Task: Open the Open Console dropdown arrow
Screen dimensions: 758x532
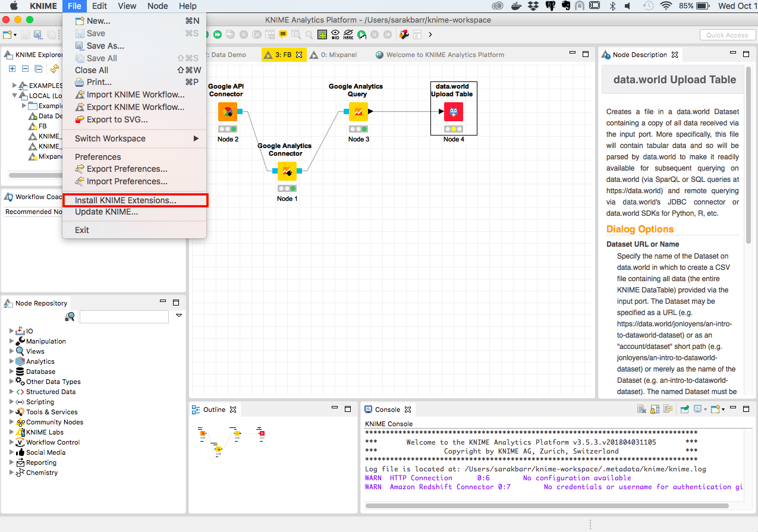Action: point(723,410)
